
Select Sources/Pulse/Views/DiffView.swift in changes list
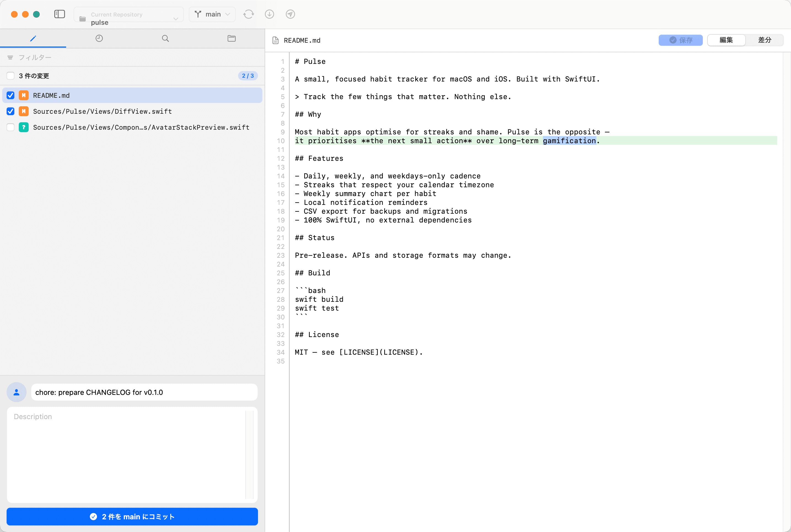pos(132,111)
